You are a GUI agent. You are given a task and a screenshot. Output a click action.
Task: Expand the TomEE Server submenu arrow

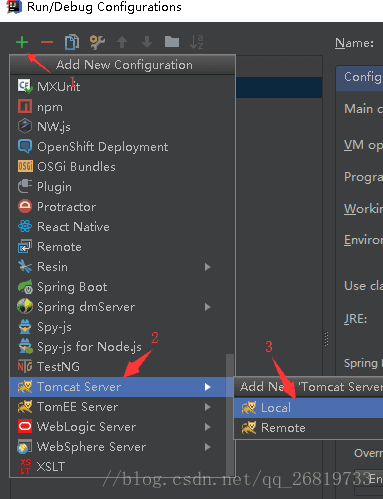(x=208, y=407)
